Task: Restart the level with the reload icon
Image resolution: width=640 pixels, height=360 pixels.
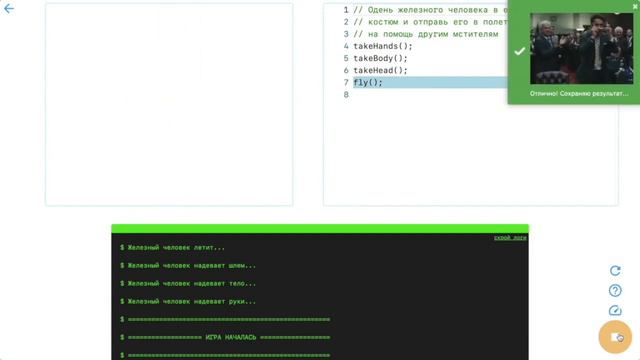Action: (x=615, y=271)
